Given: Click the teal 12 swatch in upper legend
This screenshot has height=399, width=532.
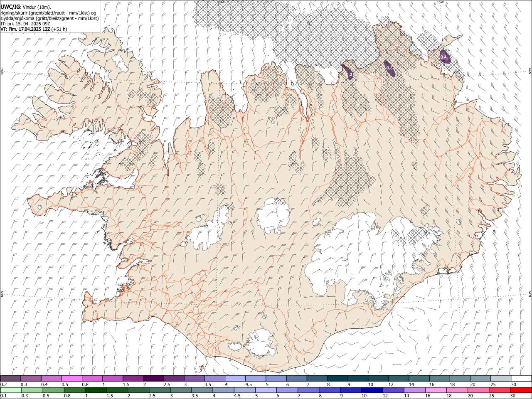Looking at the screenshot, I should tap(399, 379).
